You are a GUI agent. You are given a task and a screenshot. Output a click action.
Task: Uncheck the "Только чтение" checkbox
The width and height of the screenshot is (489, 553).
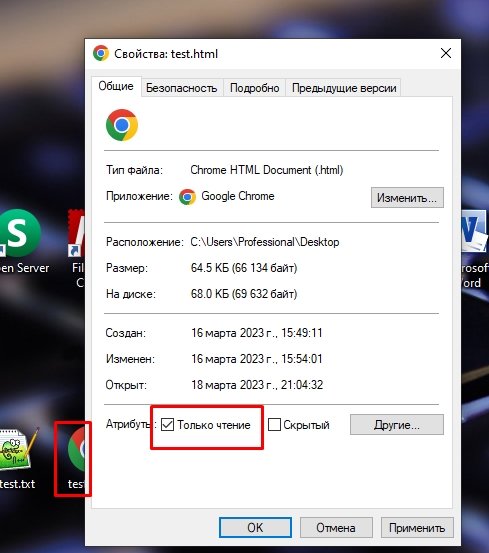(167, 425)
